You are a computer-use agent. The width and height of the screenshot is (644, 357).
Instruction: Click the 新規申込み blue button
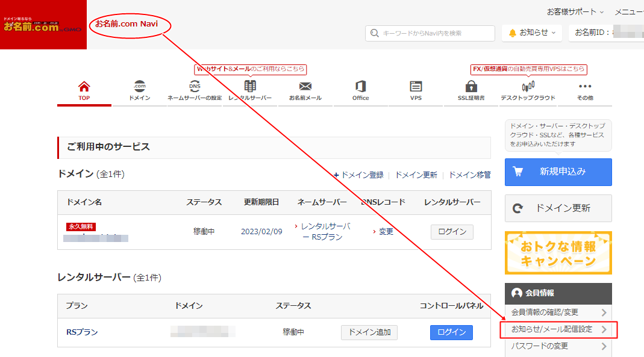pyautogui.click(x=558, y=172)
